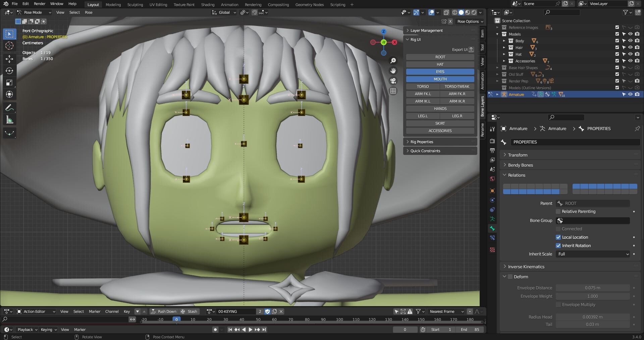Open the Bone properties tab in Properties editor

click(x=492, y=228)
